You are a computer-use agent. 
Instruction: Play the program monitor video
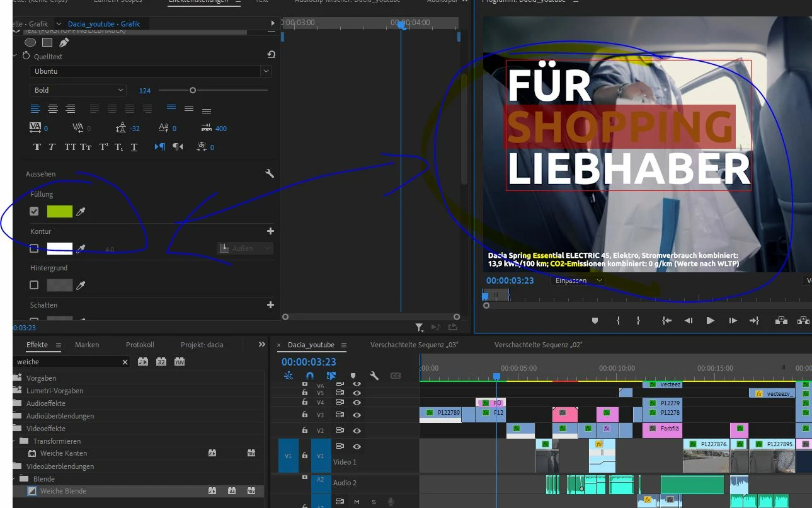pyautogui.click(x=710, y=320)
